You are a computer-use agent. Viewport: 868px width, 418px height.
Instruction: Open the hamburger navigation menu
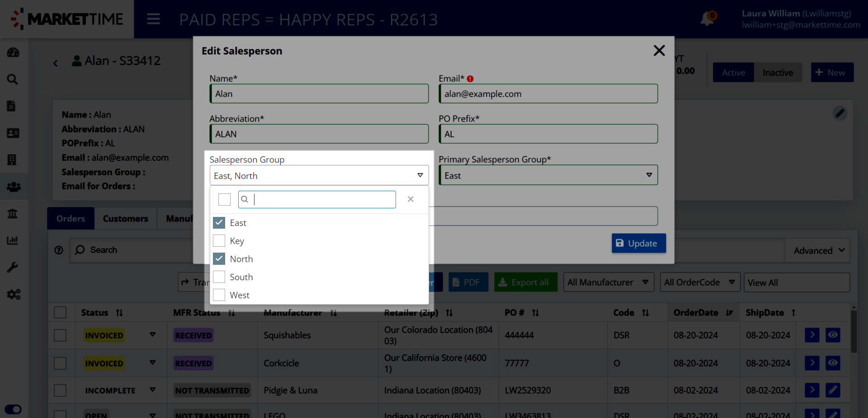(153, 19)
